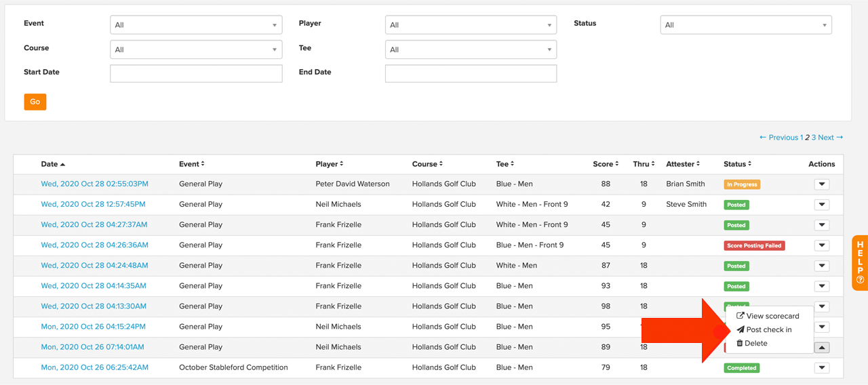Open round Wed, 2020 Oct 28 12:57:45PM

(x=93, y=204)
